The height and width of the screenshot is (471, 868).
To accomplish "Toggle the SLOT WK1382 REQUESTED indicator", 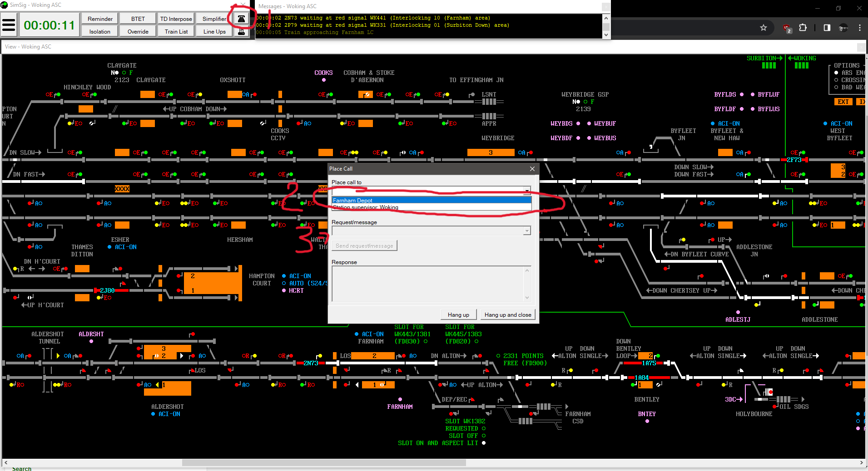I will coord(484,428).
